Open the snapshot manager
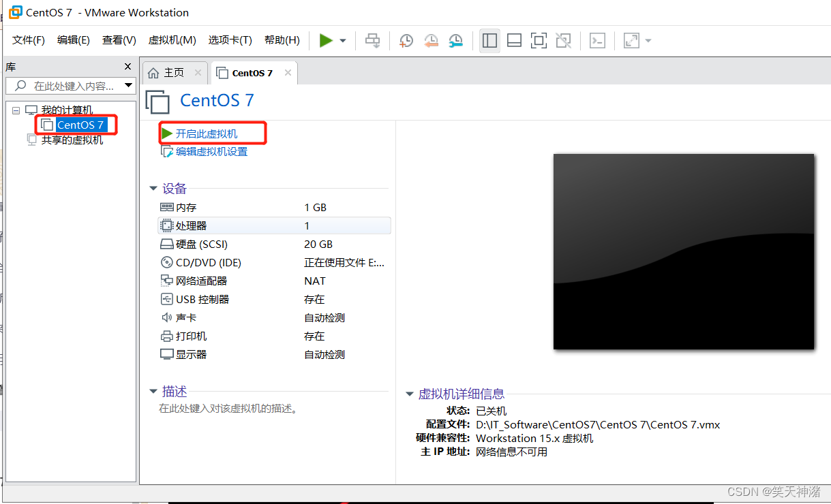Screen dimensions: 831x504 point(456,41)
